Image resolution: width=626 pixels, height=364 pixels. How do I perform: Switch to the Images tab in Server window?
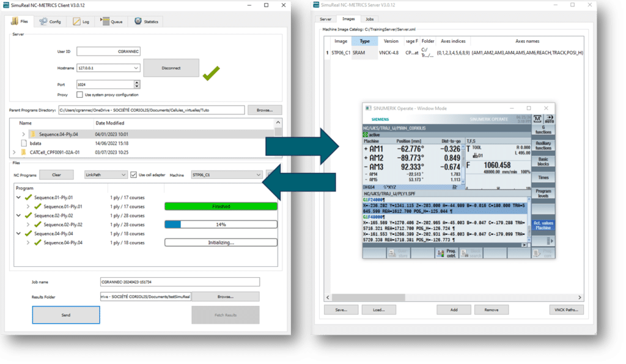tap(348, 19)
